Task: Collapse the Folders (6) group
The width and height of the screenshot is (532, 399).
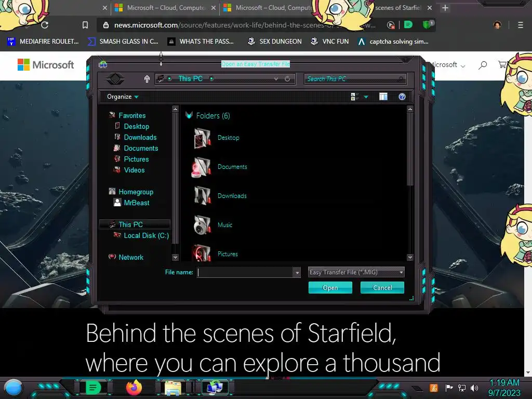Action: [x=189, y=115]
